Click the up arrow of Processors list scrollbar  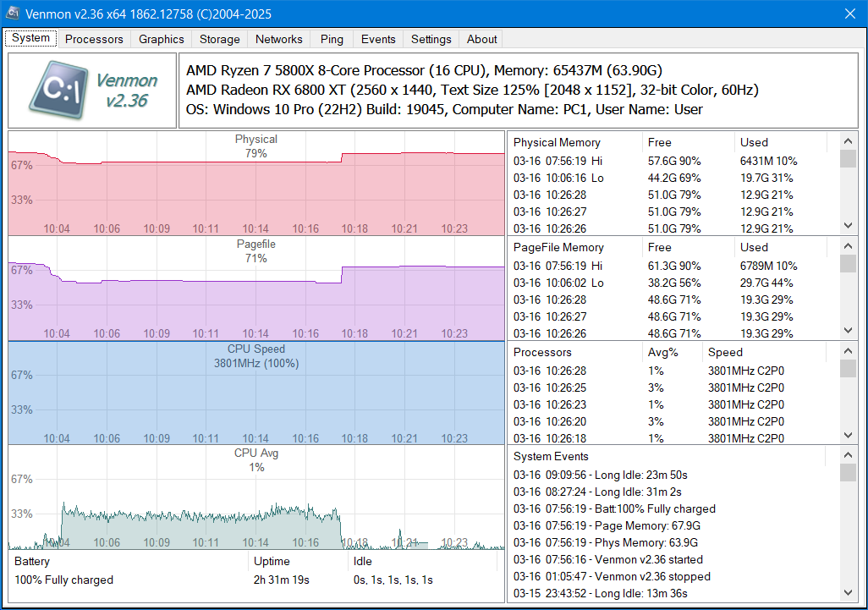848,351
